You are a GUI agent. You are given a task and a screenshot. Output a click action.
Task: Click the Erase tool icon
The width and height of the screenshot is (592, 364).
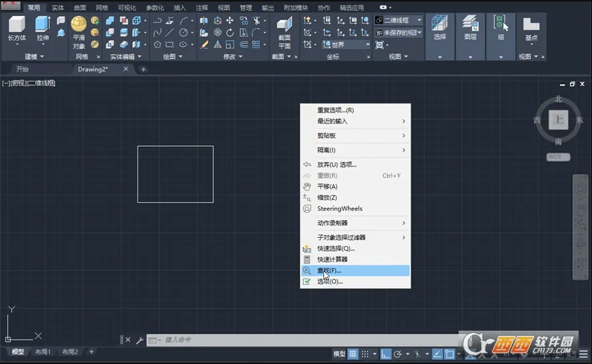(204, 45)
